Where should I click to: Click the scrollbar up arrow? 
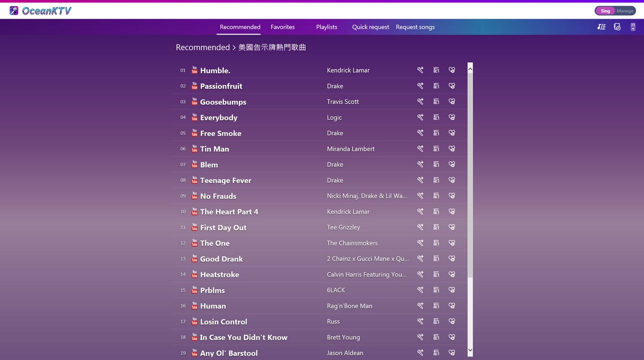[x=470, y=68]
